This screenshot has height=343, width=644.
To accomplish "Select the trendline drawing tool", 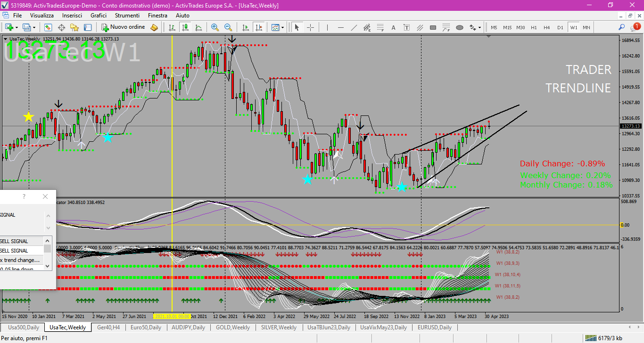I will 354,27.
